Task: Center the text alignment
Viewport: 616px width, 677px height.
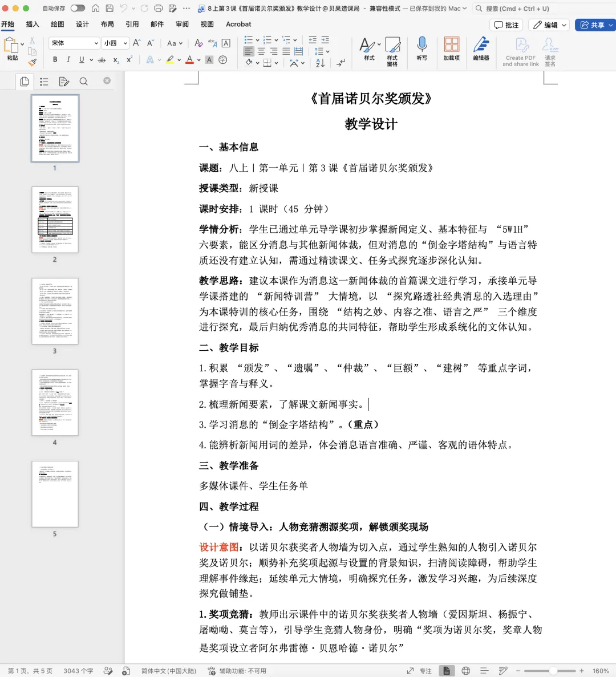Action: (261, 51)
